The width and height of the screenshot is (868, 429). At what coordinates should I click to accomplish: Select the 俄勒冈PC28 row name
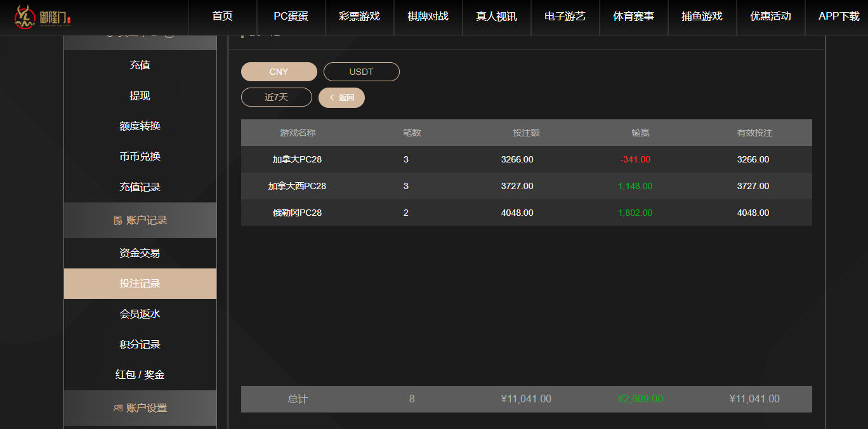[297, 213]
